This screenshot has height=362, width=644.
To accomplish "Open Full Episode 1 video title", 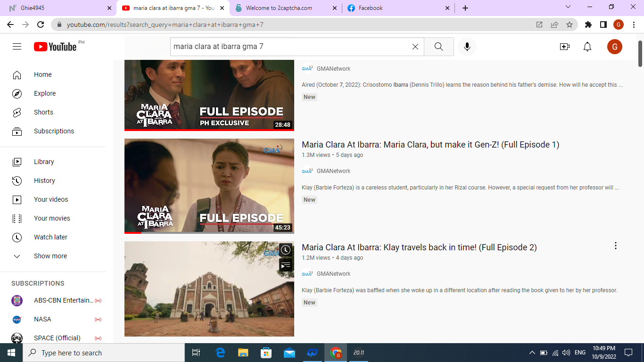I will 430,145.
